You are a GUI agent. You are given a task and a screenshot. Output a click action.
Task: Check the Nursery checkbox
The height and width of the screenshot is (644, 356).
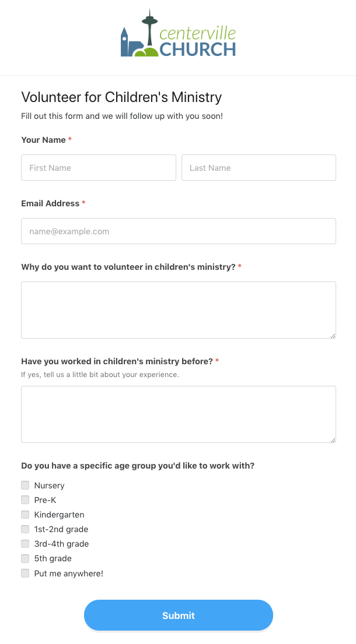pos(25,485)
